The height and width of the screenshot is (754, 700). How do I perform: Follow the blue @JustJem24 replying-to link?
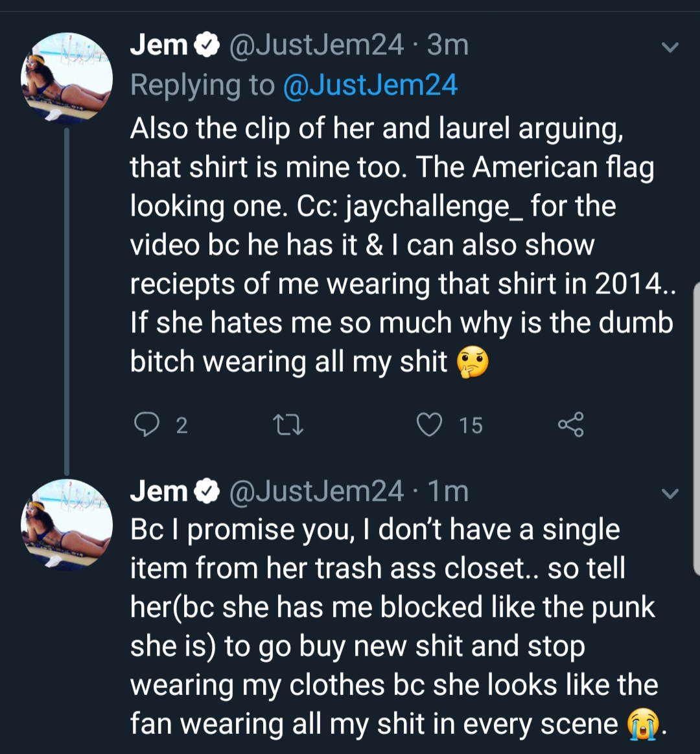coord(371,85)
